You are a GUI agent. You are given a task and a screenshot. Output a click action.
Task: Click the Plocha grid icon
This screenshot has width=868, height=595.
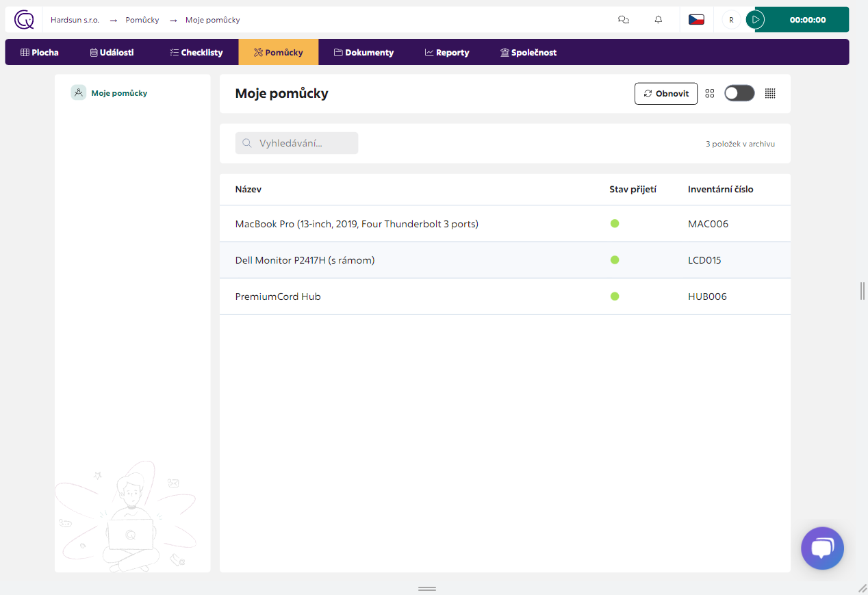(x=25, y=52)
